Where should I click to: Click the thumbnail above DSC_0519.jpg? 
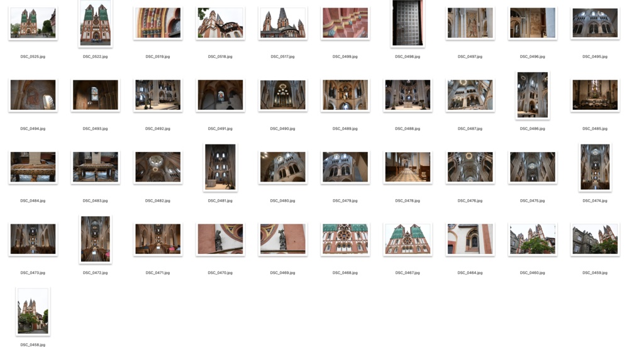click(x=158, y=23)
